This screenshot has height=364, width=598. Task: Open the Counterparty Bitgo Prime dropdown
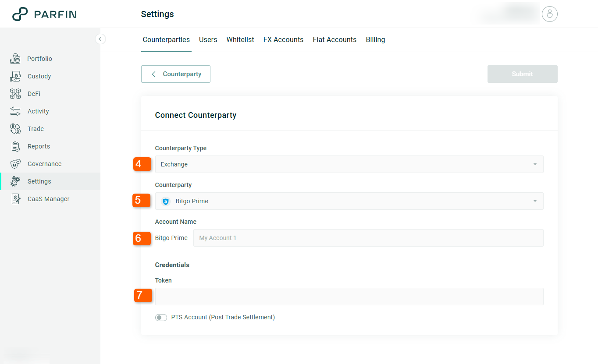(x=349, y=201)
